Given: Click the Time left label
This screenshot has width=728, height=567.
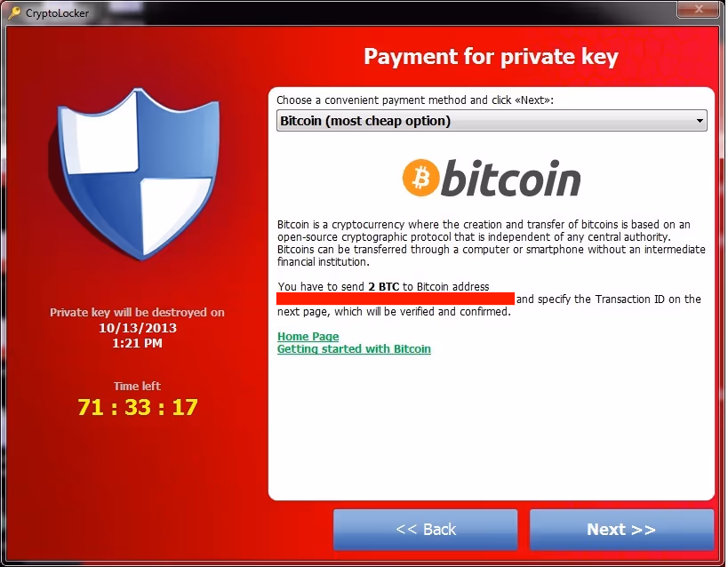Looking at the screenshot, I should (x=137, y=387).
